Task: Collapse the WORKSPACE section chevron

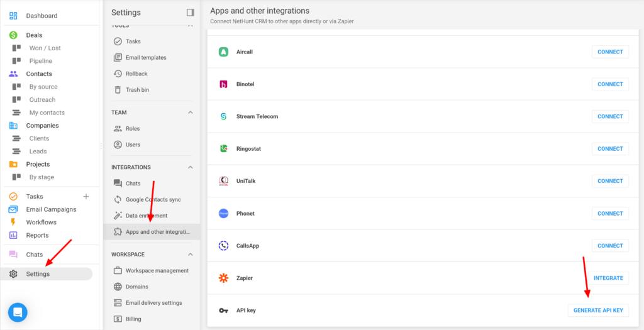Action: tap(190, 255)
